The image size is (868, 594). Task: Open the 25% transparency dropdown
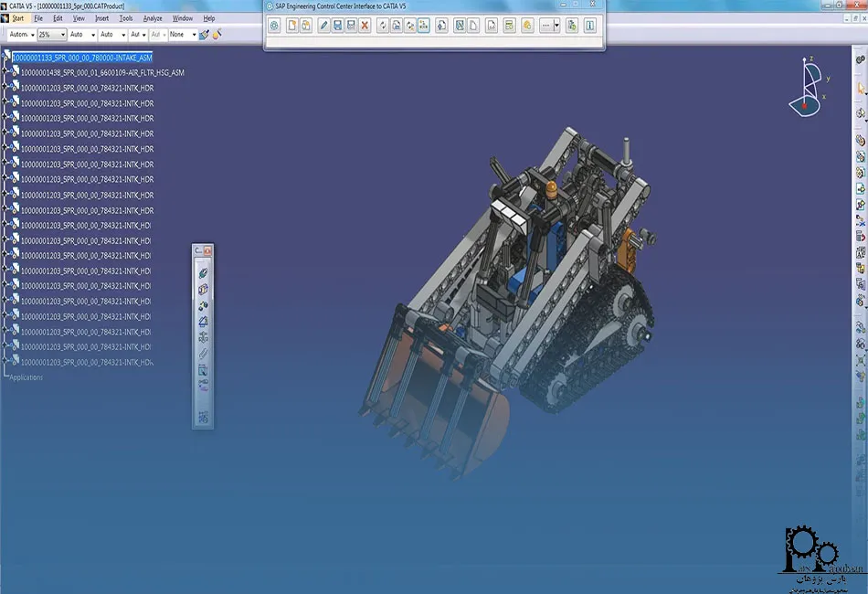coord(62,35)
